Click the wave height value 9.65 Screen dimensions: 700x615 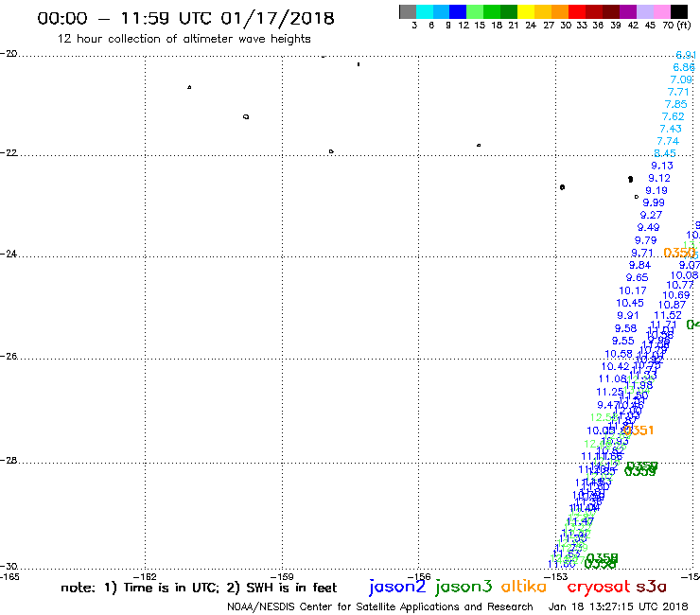pos(637,278)
